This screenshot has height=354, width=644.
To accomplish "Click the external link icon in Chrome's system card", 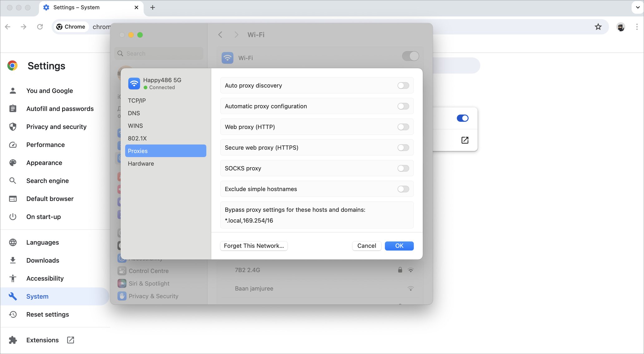I will pos(465,140).
